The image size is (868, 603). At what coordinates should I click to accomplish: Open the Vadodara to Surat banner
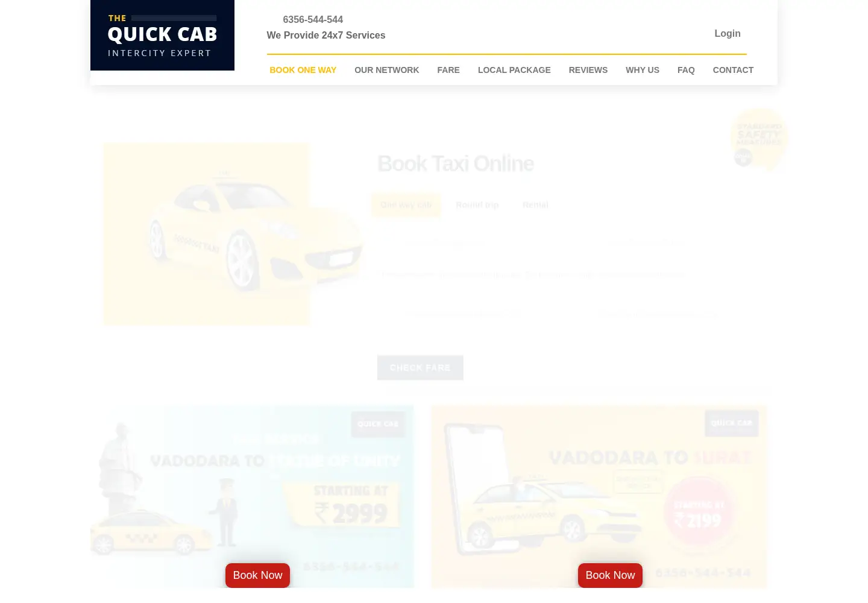tap(599, 496)
